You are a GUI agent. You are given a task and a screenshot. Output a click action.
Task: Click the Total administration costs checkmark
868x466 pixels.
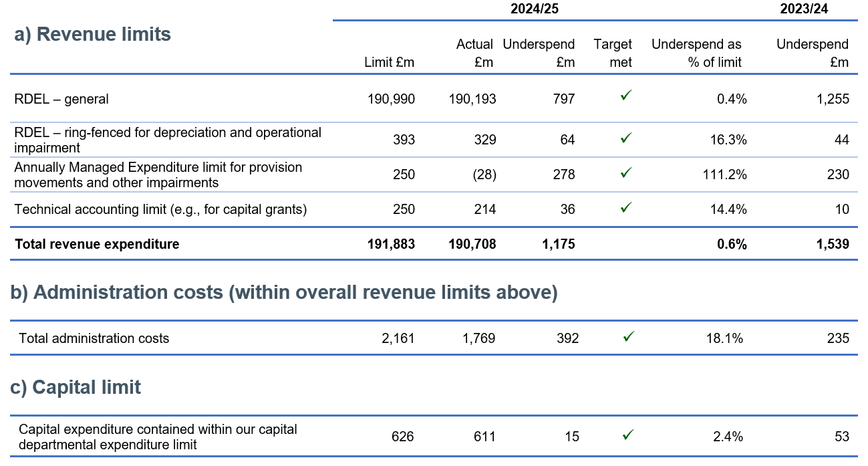(627, 337)
